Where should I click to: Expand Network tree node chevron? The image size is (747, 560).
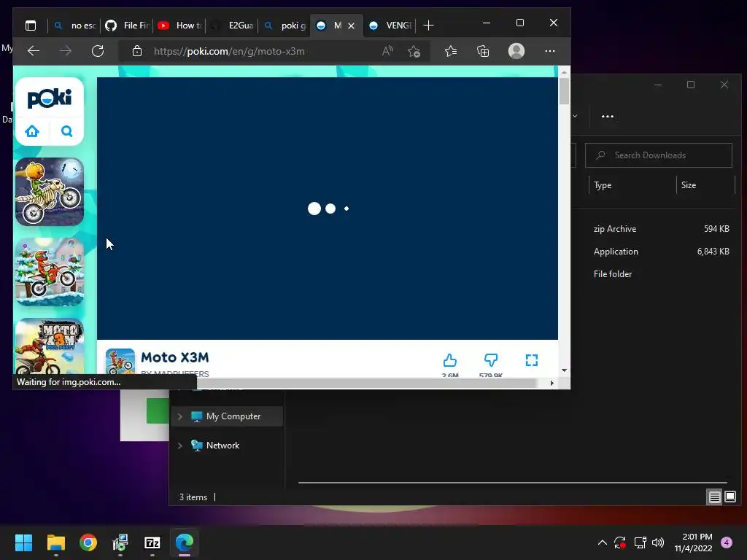179,446
